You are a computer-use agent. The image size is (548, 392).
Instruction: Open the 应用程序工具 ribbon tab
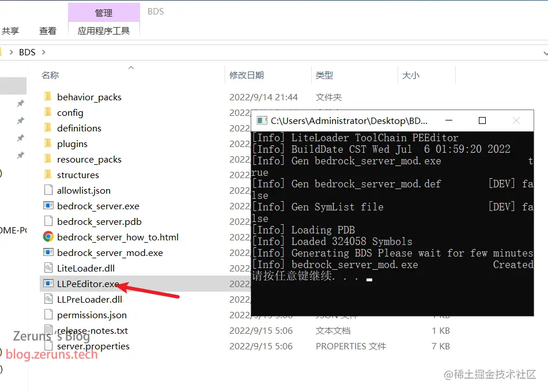pos(104,31)
